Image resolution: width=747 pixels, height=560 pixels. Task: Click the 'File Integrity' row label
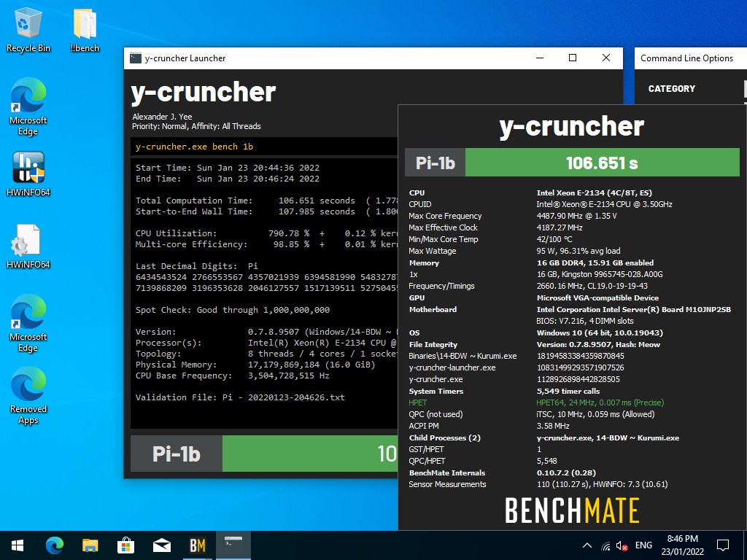coord(433,345)
